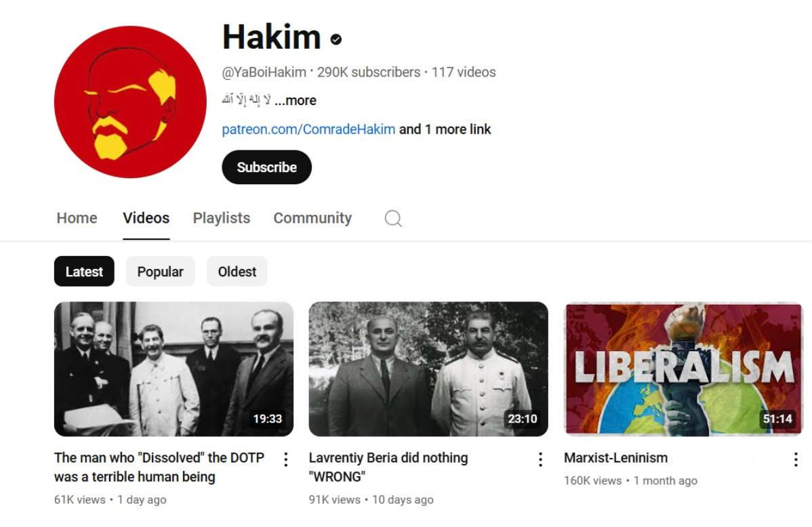Click the 19:33 duration badge on first video

267,419
